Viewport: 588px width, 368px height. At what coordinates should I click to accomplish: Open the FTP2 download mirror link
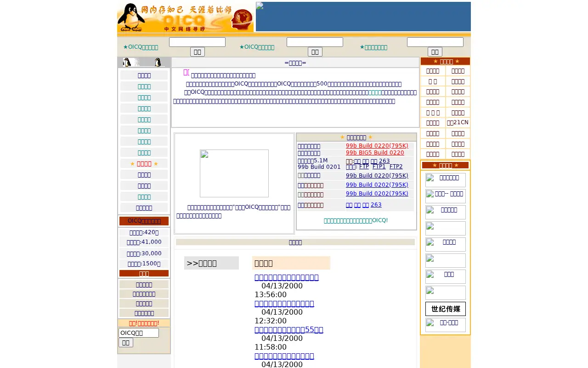pos(396,167)
